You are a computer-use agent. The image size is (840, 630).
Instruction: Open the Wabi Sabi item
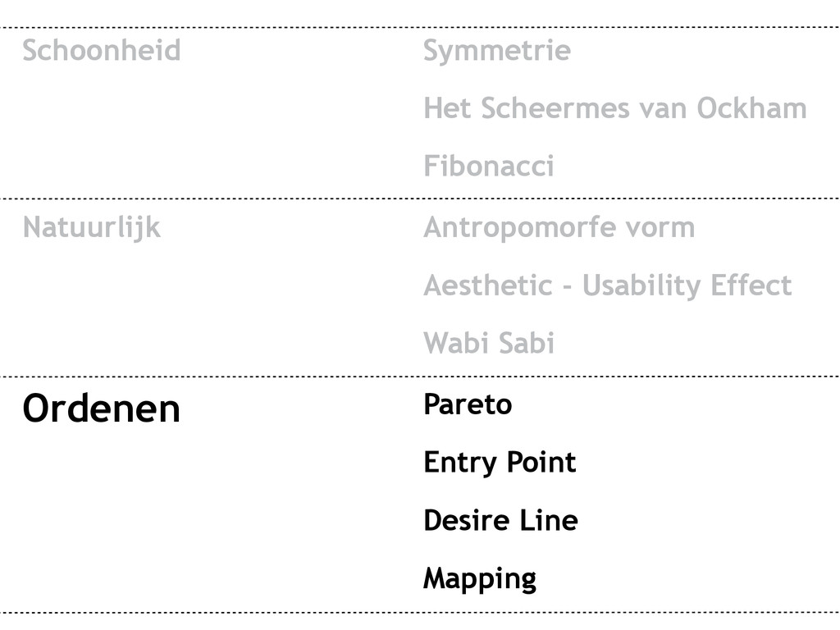[489, 343]
